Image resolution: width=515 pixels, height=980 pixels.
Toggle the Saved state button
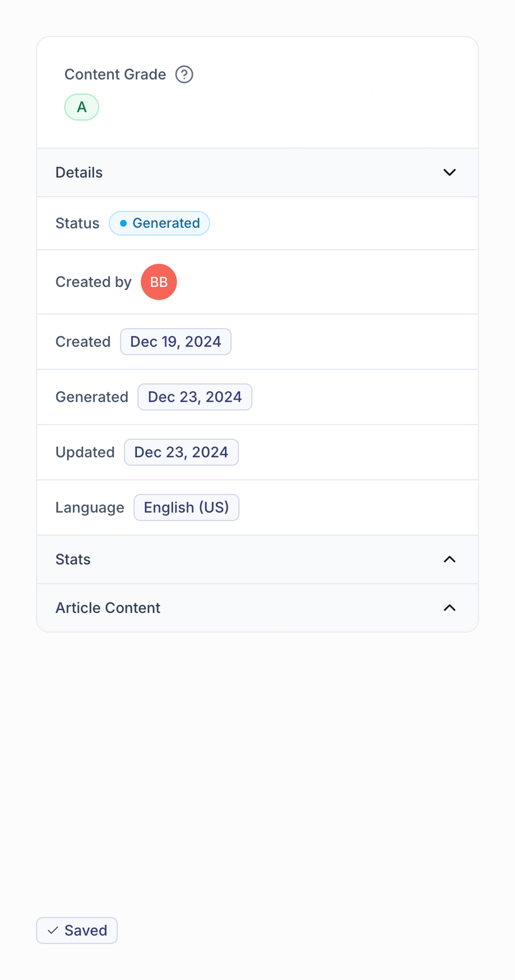77,930
